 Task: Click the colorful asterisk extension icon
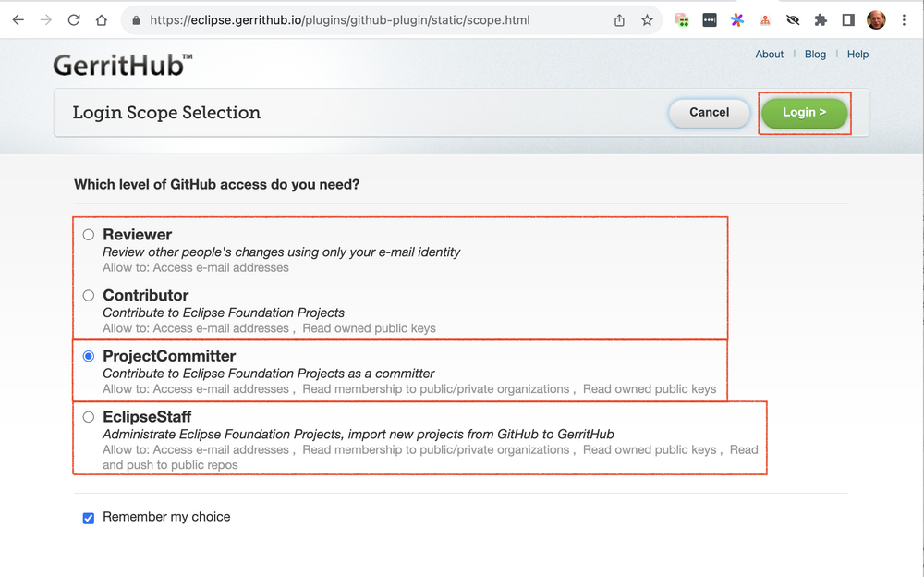[736, 18]
